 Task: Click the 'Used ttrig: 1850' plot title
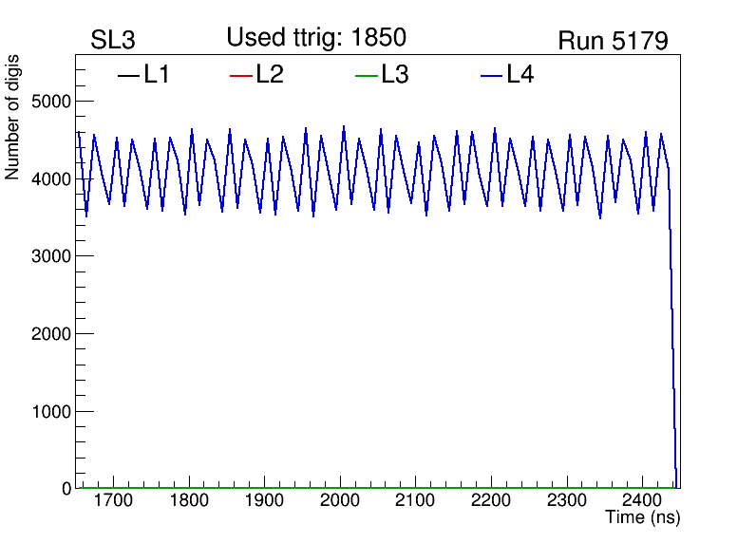pyautogui.click(x=316, y=38)
